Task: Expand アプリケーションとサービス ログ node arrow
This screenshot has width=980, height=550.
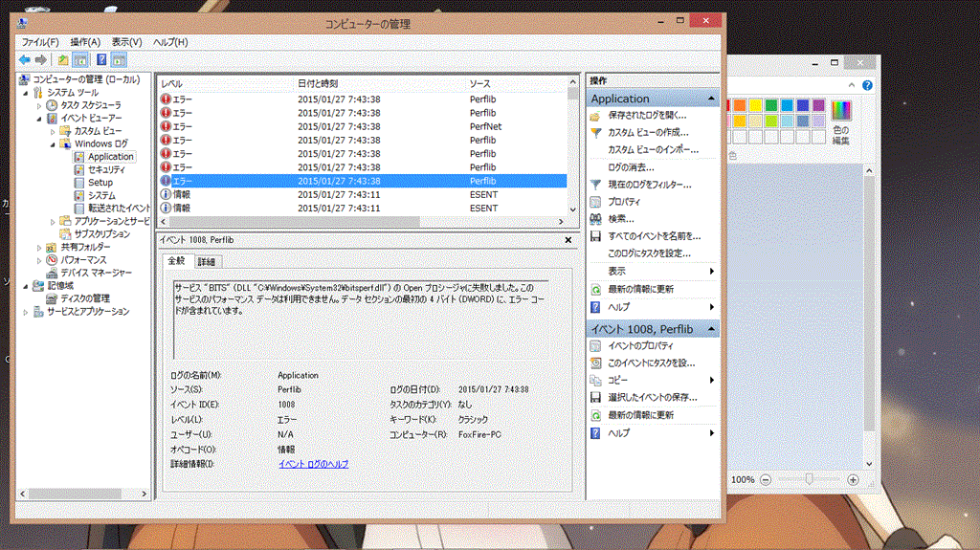Action: [x=53, y=221]
